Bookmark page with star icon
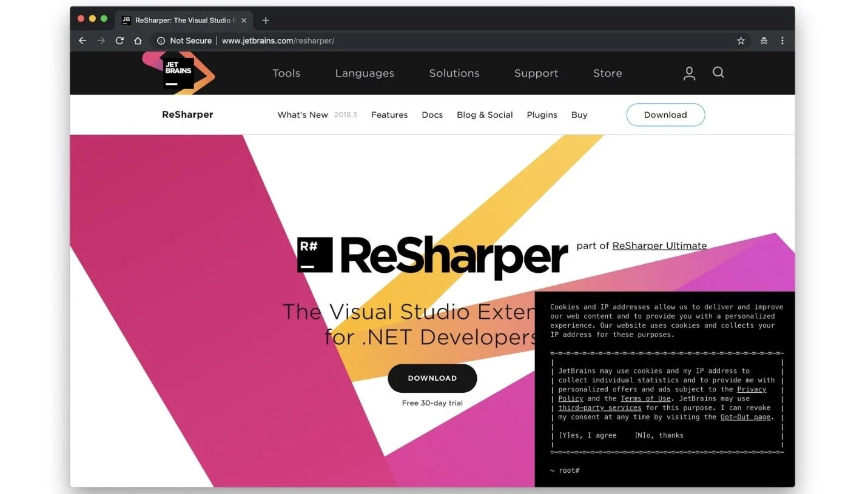 pos(741,41)
